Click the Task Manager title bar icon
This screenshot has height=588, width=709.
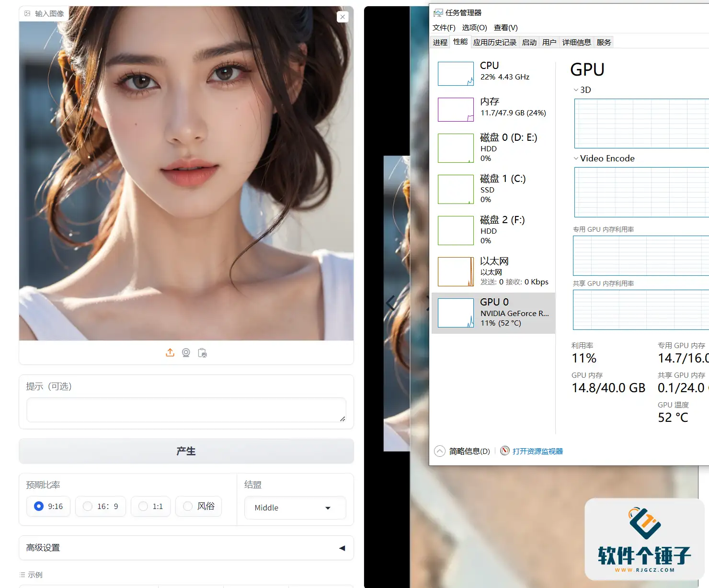(438, 13)
